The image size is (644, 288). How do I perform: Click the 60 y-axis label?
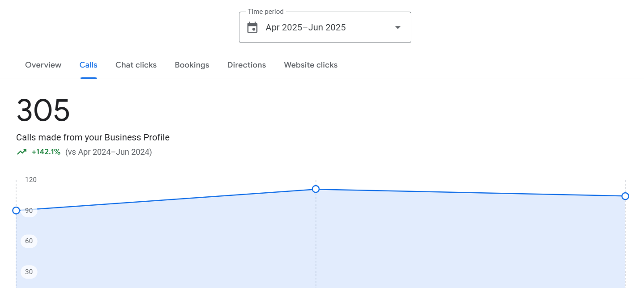(29, 241)
